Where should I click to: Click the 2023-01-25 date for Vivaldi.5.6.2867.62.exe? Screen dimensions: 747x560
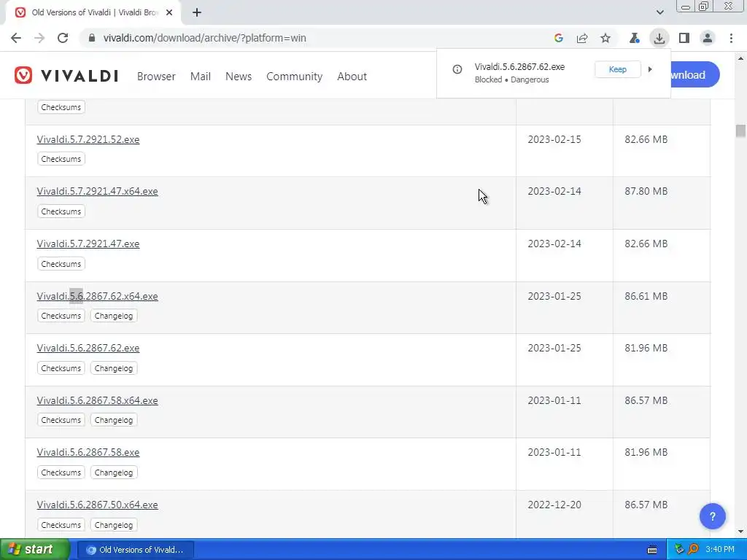tap(554, 348)
